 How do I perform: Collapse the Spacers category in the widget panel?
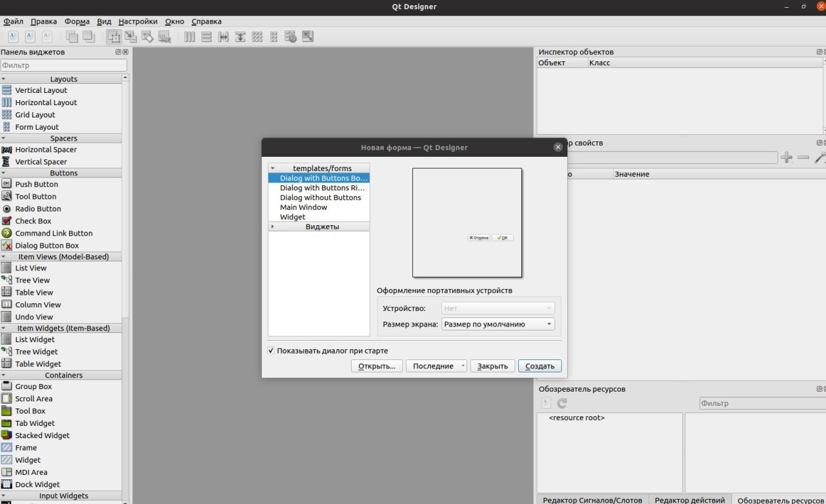tap(3, 138)
